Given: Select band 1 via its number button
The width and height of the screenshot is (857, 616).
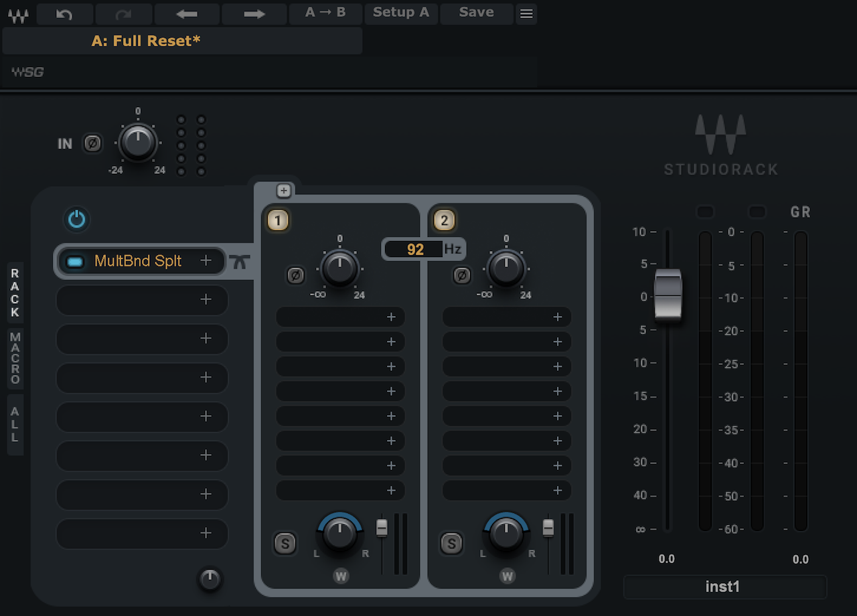Looking at the screenshot, I should click(x=278, y=220).
